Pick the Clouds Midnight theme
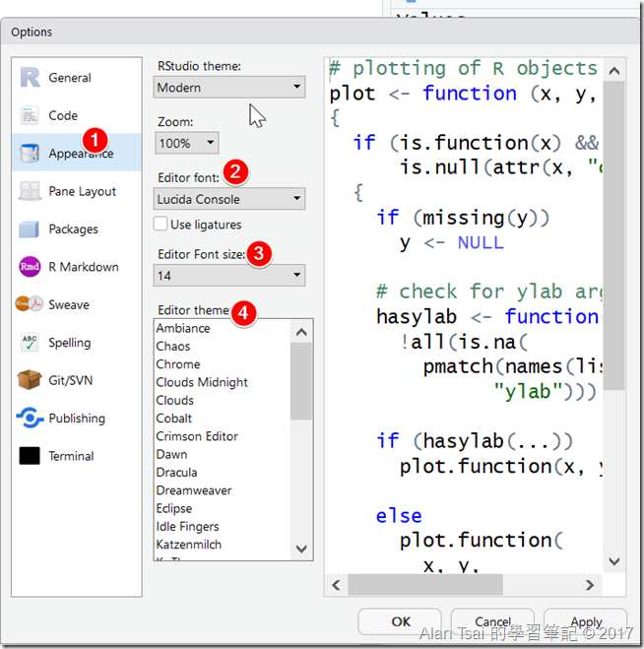644x649 pixels. point(223,382)
